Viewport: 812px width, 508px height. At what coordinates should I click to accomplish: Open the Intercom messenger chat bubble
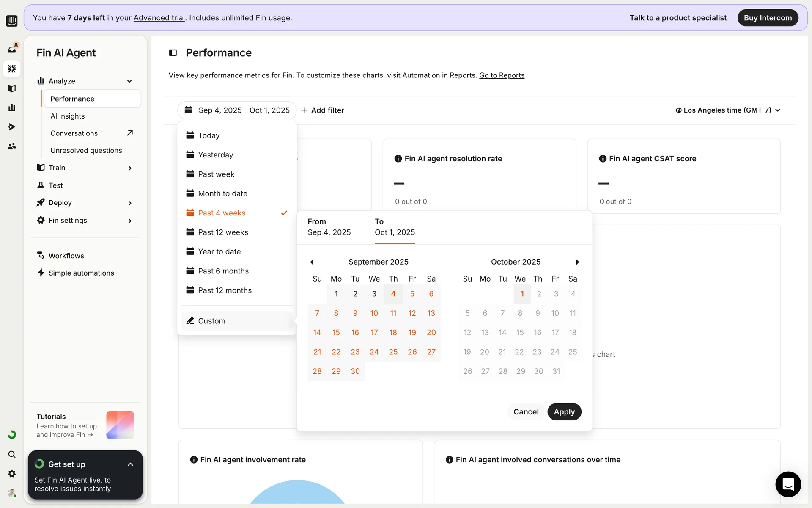tap(788, 484)
